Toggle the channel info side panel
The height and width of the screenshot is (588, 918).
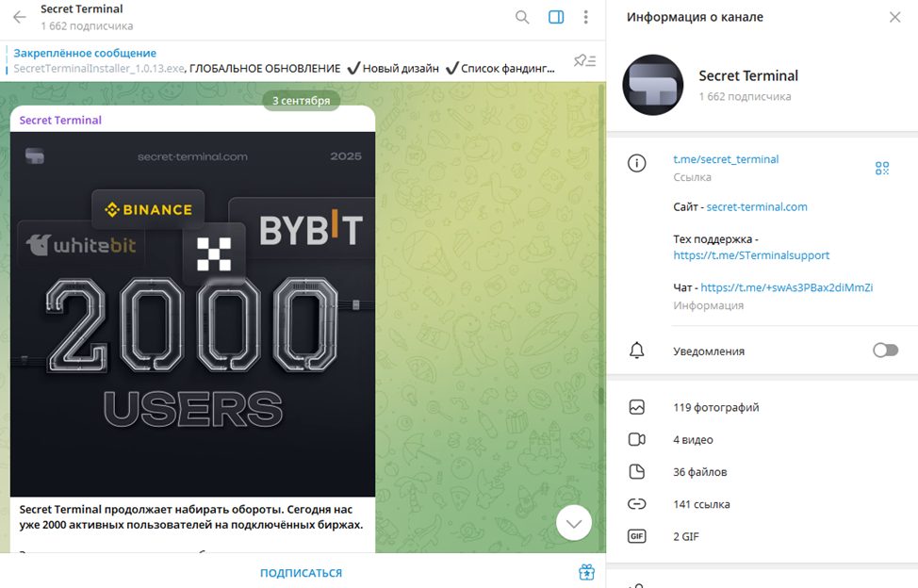(555, 17)
